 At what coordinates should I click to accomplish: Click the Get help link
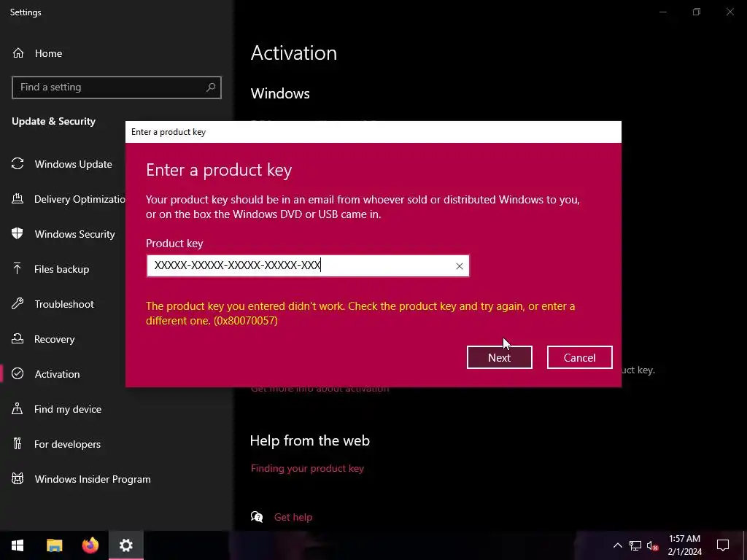293,517
